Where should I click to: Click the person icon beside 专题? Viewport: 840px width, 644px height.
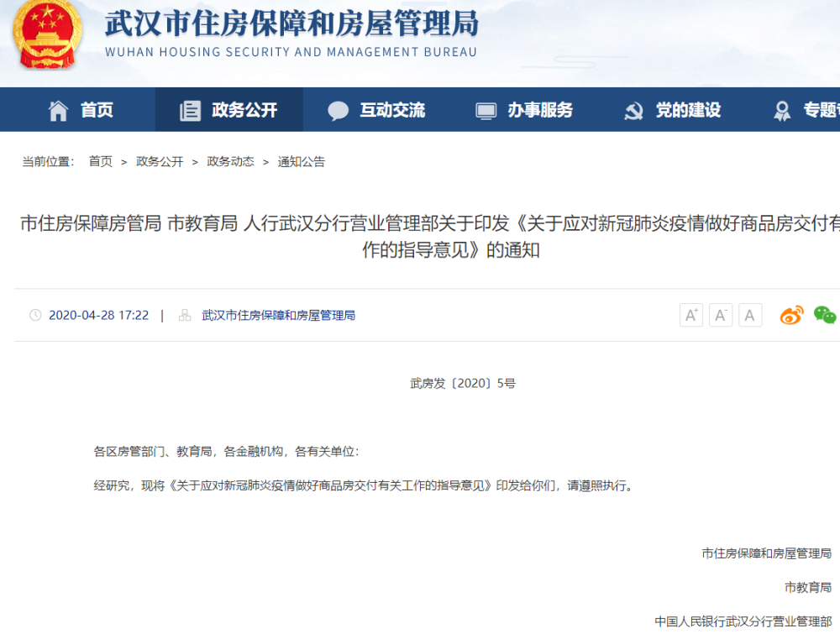coord(782,109)
